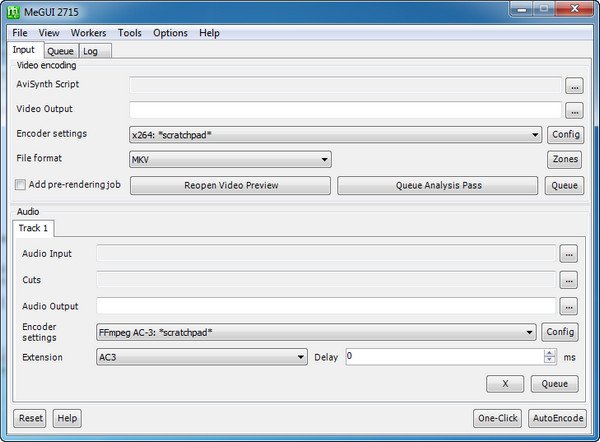Decrease the audio Delay value

coord(550,360)
